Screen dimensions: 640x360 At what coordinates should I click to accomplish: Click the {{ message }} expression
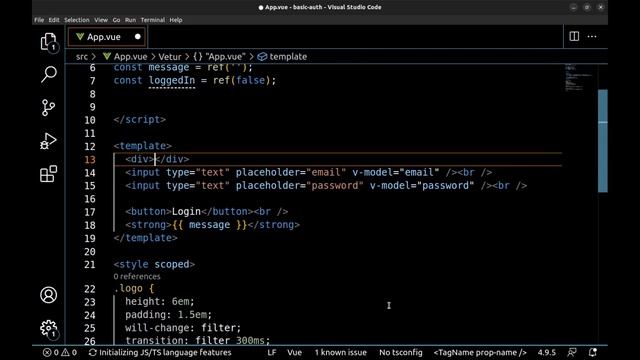(209, 225)
